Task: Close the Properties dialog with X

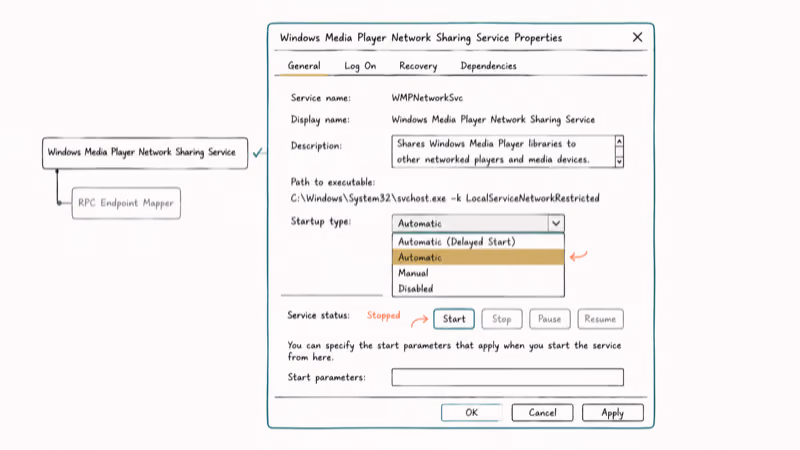Action: (637, 37)
